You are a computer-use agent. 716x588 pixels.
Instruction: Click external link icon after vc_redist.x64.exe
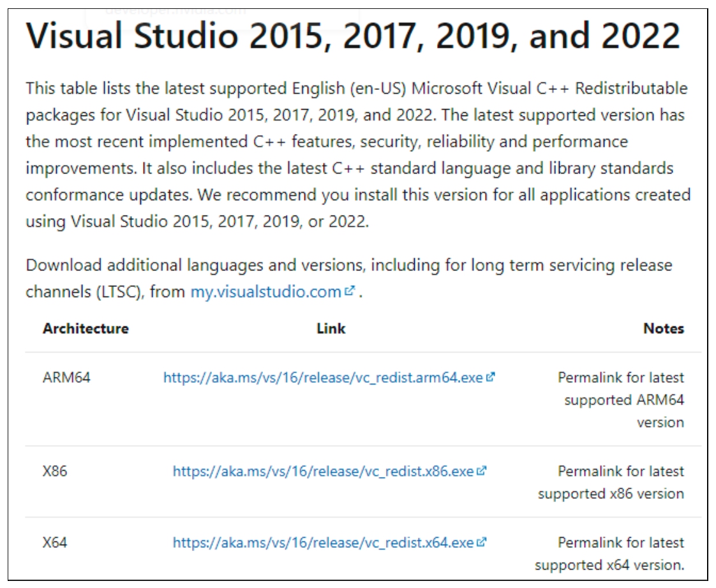482,543
